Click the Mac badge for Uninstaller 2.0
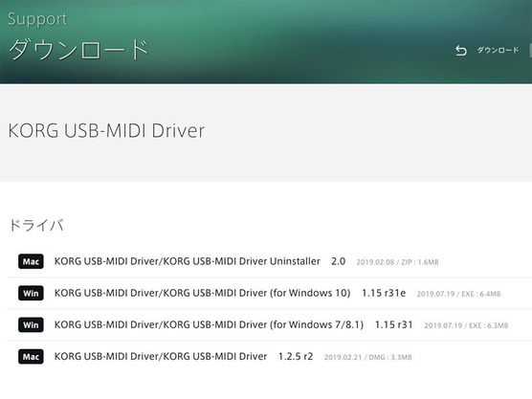The image size is (532, 399). (31, 261)
